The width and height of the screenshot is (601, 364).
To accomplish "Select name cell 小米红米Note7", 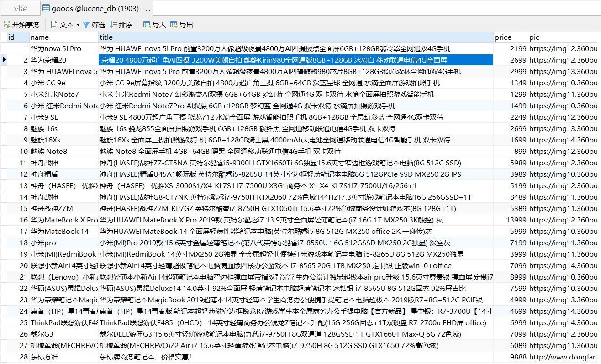I will coord(64,94).
